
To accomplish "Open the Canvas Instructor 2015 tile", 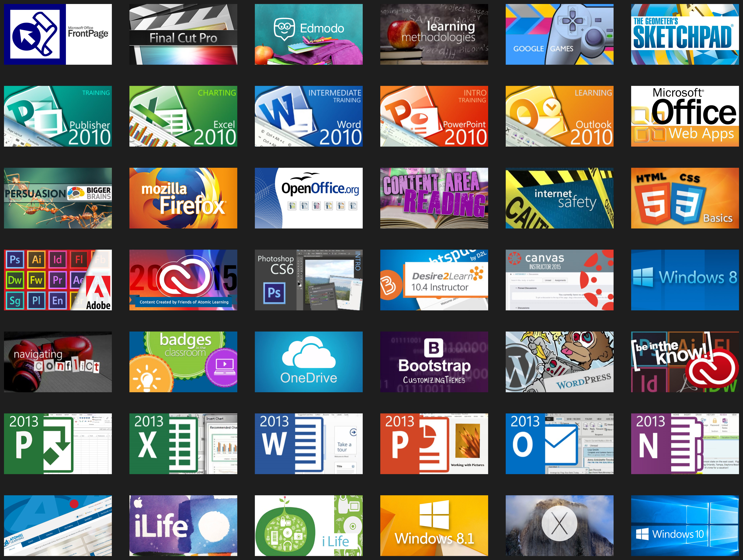I will point(559,280).
